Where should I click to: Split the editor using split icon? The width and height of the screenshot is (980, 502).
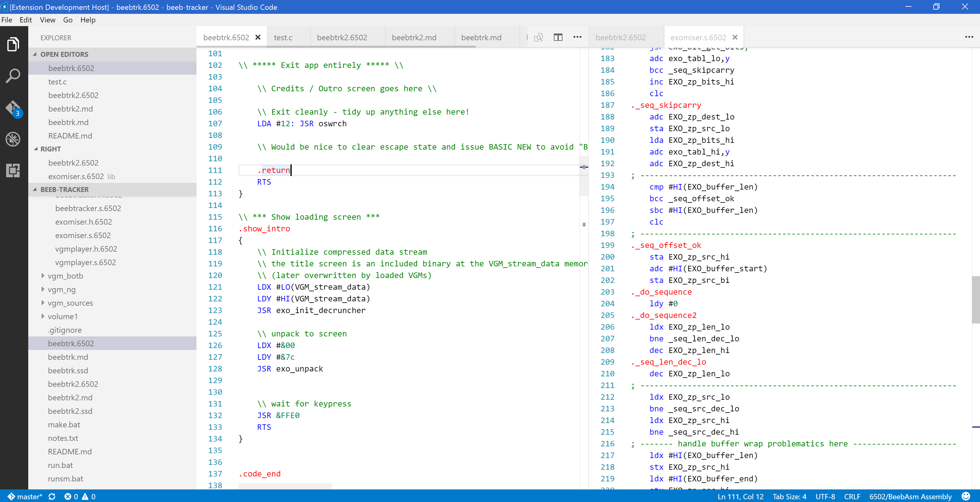pyautogui.click(x=558, y=37)
